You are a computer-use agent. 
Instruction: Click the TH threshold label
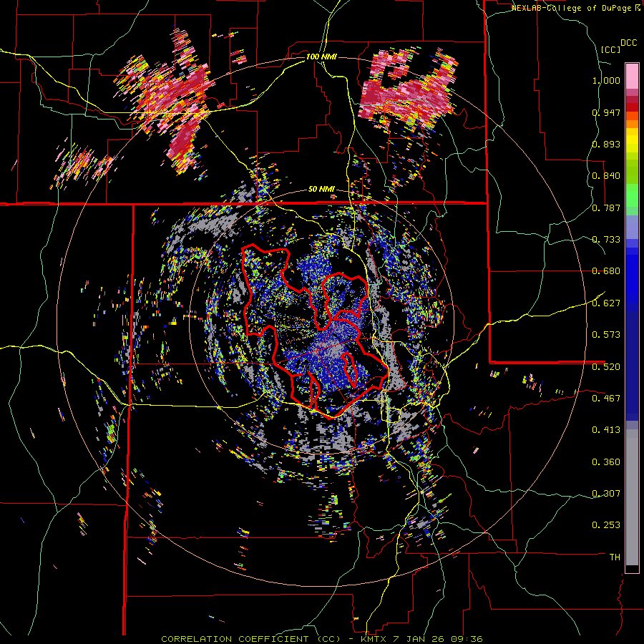pyautogui.click(x=615, y=557)
